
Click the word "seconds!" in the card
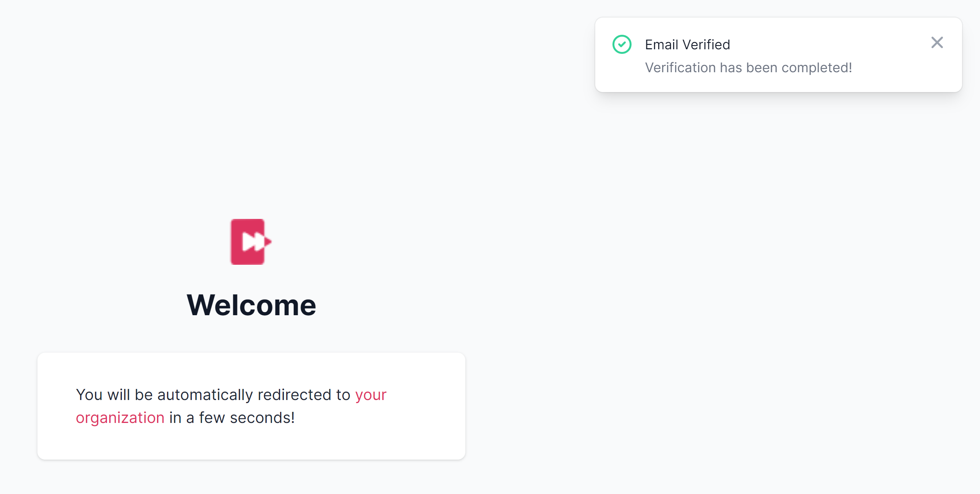pyautogui.click(x=262, y=418)
